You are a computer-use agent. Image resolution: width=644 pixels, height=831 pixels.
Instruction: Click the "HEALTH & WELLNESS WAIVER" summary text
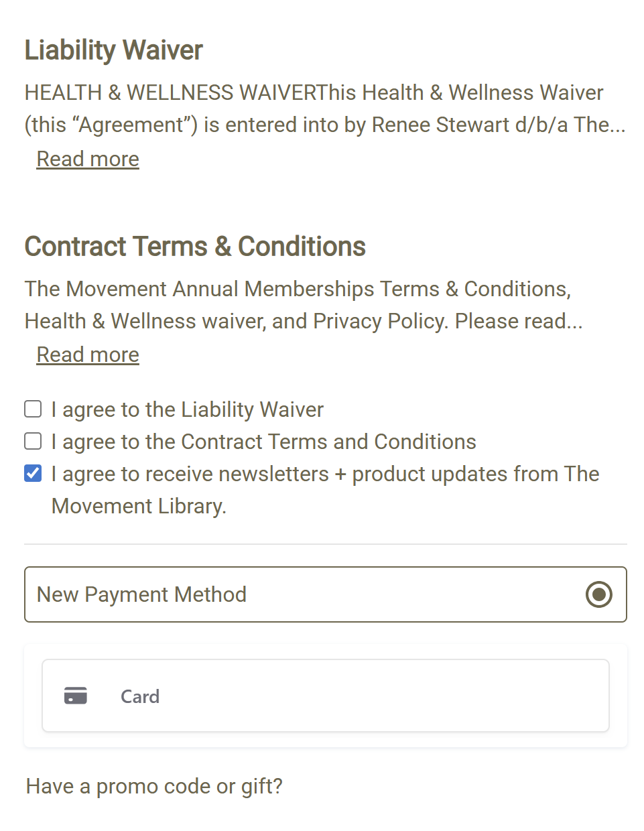click(x=171, y=92)
